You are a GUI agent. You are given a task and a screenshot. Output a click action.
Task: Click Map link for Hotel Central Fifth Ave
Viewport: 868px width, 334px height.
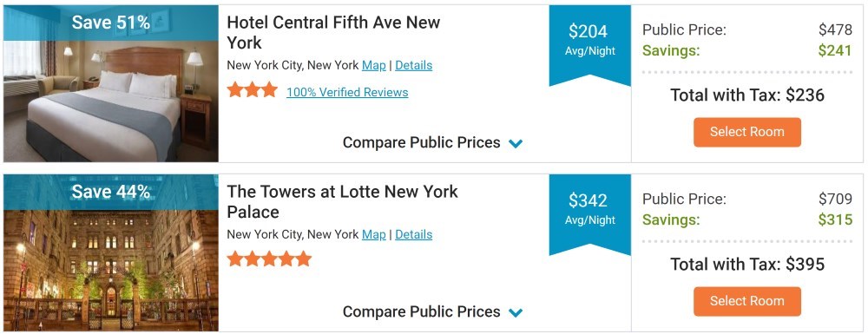[x=373, y=65]
